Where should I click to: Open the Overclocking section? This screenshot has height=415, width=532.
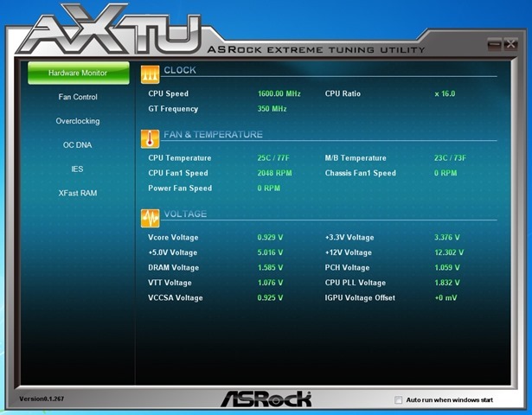[x=78, y=121]
